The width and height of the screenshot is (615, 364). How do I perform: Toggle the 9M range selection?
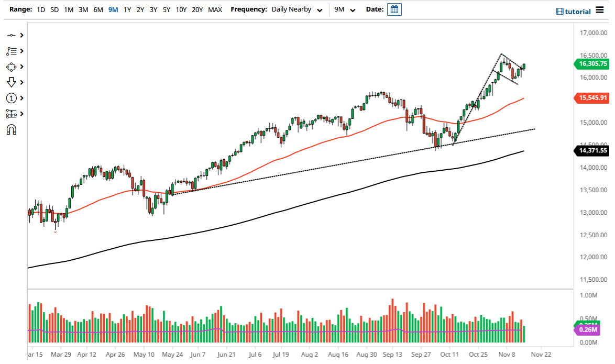tap(112, 9)
